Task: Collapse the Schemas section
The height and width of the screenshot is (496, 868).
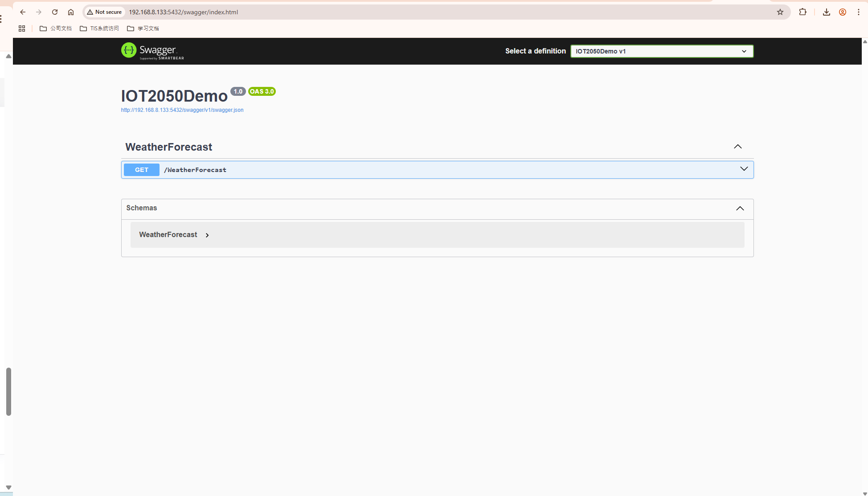Action: (740, 209)
